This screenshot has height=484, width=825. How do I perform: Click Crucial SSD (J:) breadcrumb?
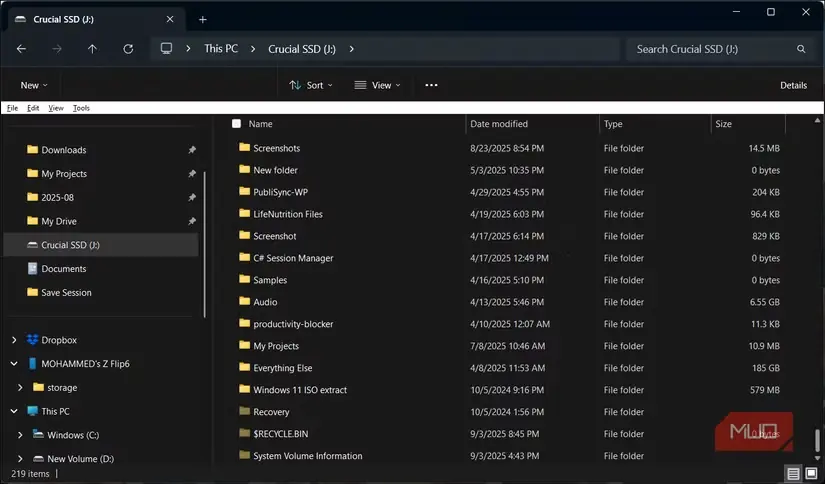pyautogui.click(x=302, y=49)
